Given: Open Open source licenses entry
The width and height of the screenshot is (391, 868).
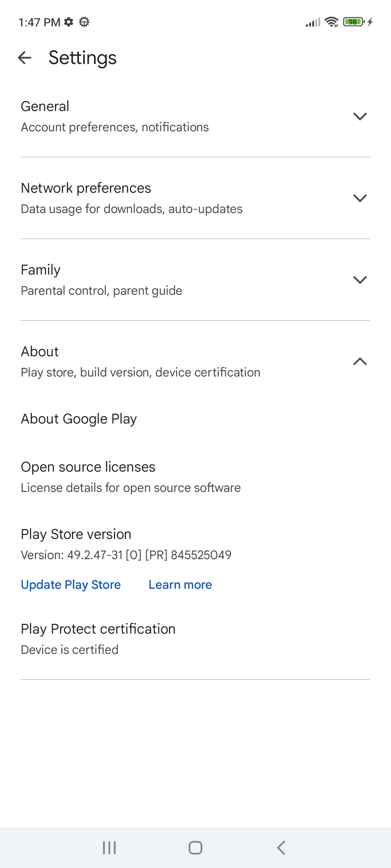Looking at the screenshot, I should tap(88, 467).
